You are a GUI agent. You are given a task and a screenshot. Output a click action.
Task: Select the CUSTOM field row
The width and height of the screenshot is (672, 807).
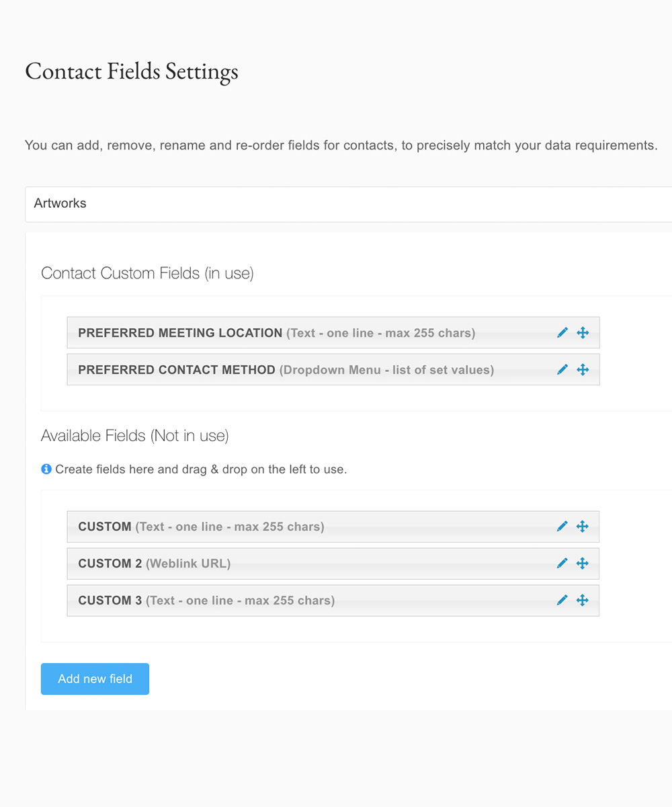tap(333, 527)
